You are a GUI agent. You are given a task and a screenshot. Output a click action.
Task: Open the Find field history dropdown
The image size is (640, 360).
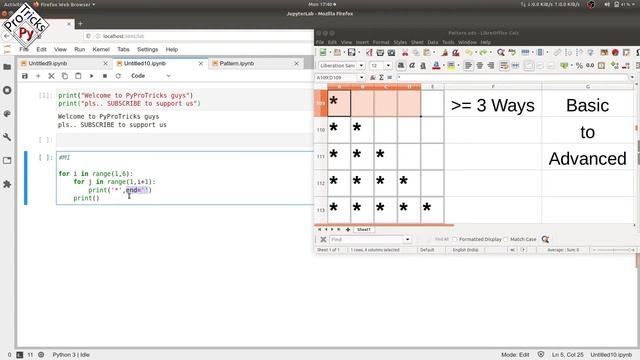(407, 240)
